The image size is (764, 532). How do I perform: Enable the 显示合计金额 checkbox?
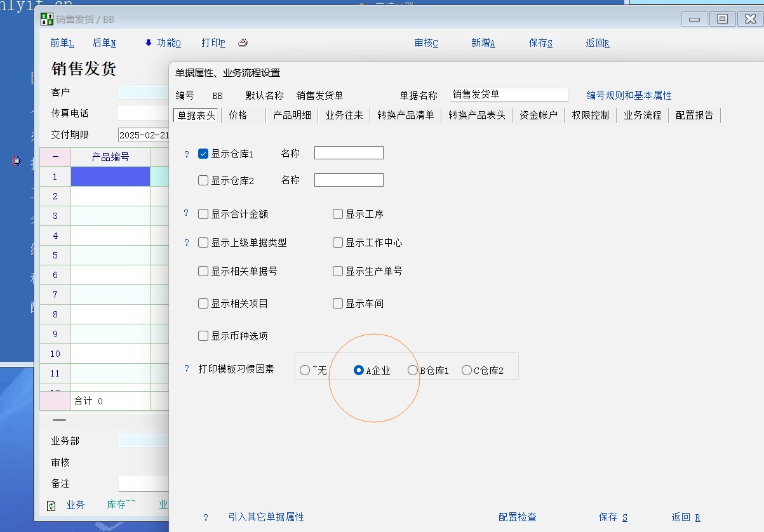tap(203, 214)
